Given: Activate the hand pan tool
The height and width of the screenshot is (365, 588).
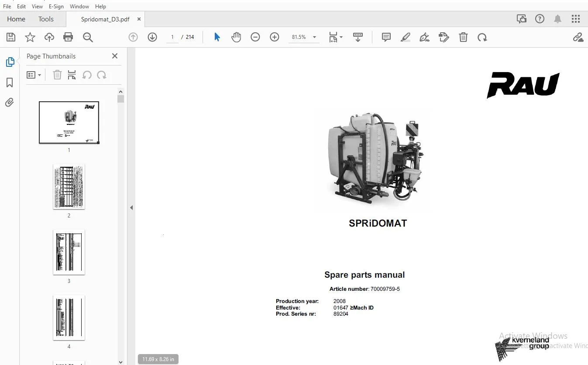Looking at the screenshot, I should (236, 37).
